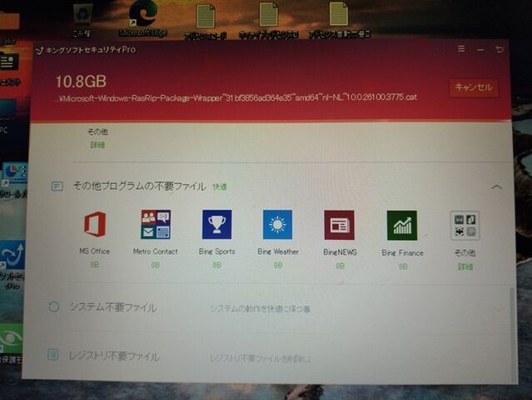Click the icon beside レジストリ不要ファイル
Image resolution: width=532 pixels, height=400 pixels.
[53, 354]
